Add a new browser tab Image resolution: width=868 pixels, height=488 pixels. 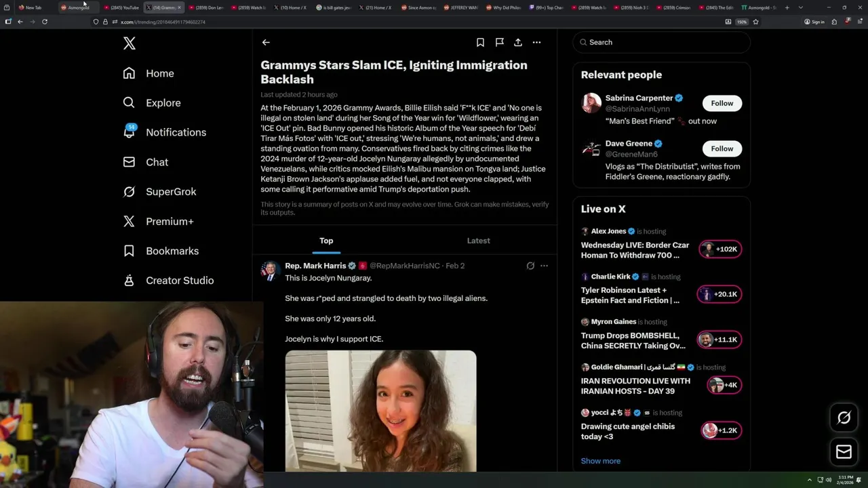tap(787, 7)
